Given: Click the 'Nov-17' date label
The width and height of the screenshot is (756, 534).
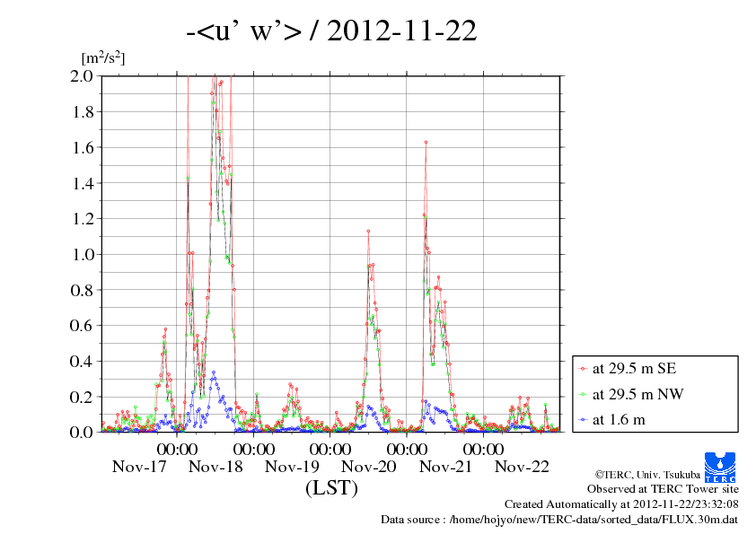Looking at the screenshot, I should pyautogui.click(x=139, y=467).
